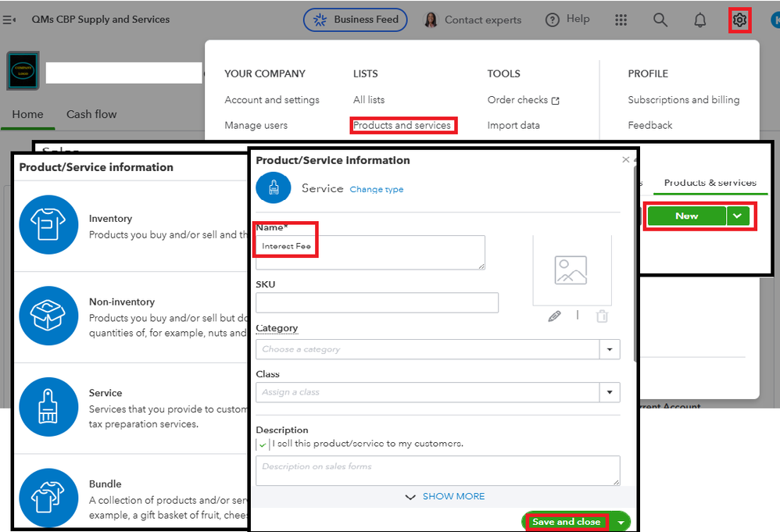The width and height of the screenshot is (780, 532).
Task: Click the company name QMs CBP Supply
Action: tap(101, 20)
